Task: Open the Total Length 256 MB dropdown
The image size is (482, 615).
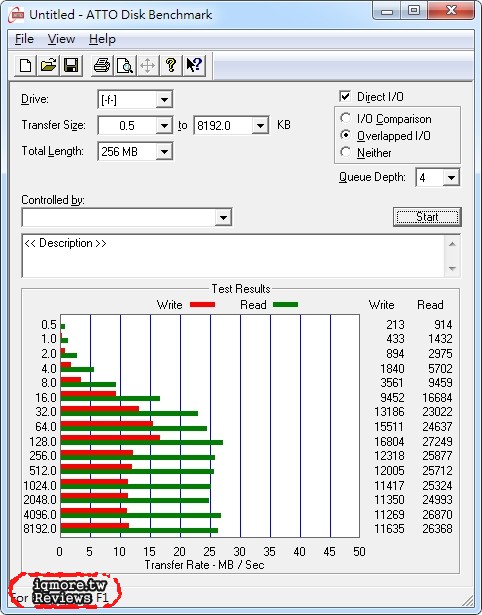Action: [x=164, y=151]
